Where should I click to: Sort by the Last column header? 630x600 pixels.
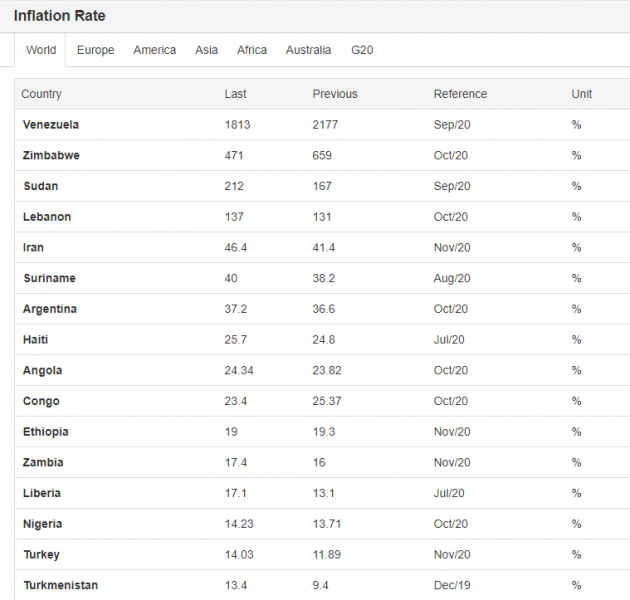pyautogui.click(x=235, y=94)
